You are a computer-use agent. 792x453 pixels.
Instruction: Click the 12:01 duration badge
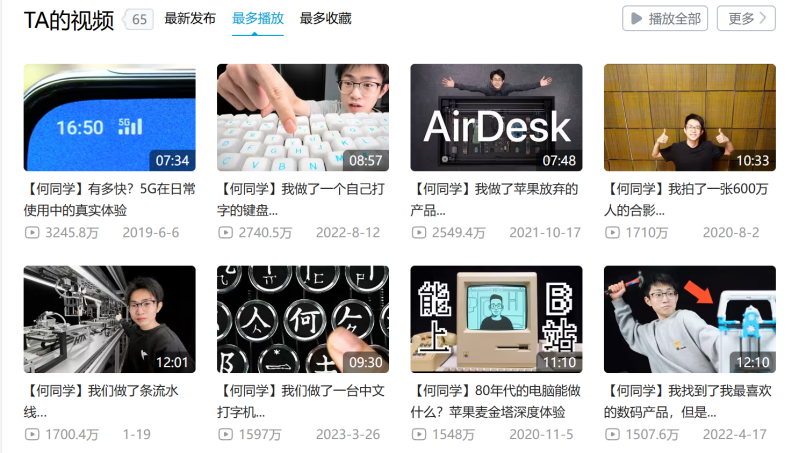[172, 363]
